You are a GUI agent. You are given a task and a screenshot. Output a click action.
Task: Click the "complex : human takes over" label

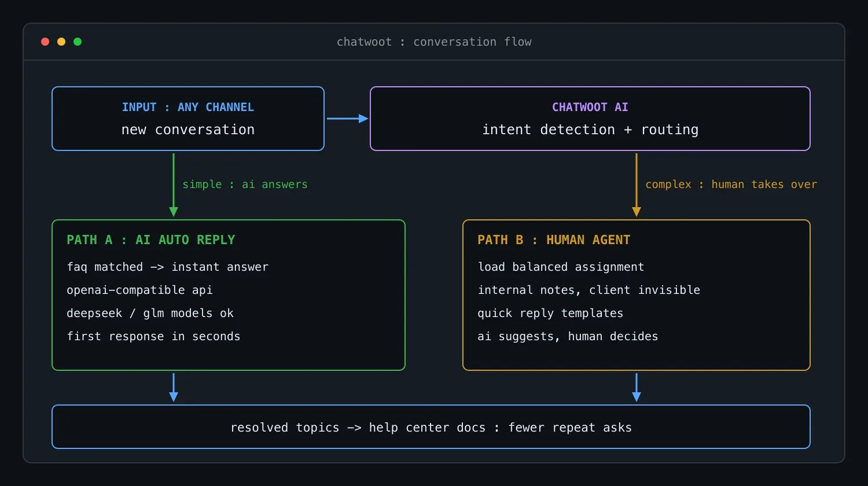coord(731,185)
